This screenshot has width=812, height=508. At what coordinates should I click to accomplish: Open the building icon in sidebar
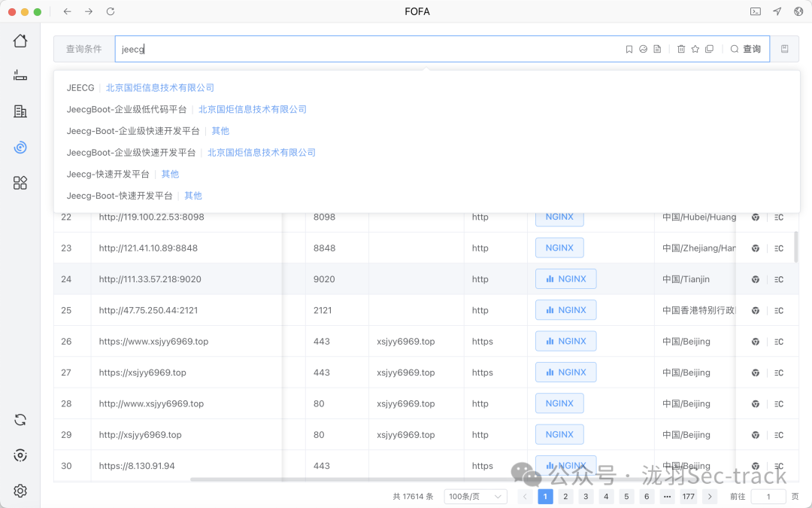pos(20,111)
